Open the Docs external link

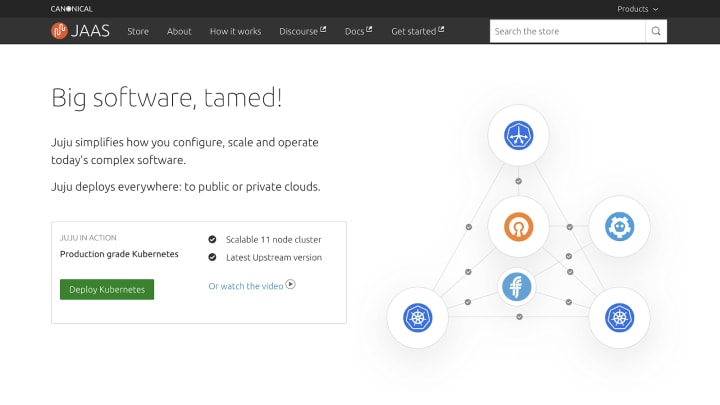(x=359, y=31)
